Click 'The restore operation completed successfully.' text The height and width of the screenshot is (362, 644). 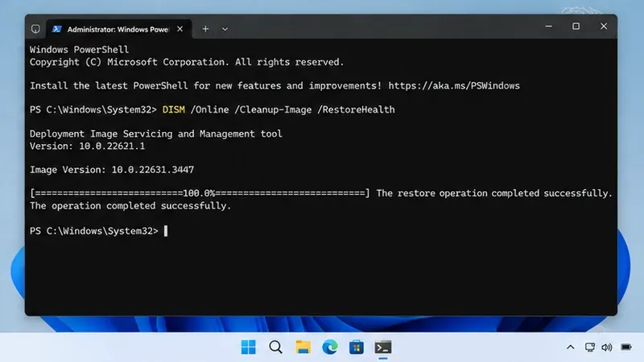coord(494,193)
